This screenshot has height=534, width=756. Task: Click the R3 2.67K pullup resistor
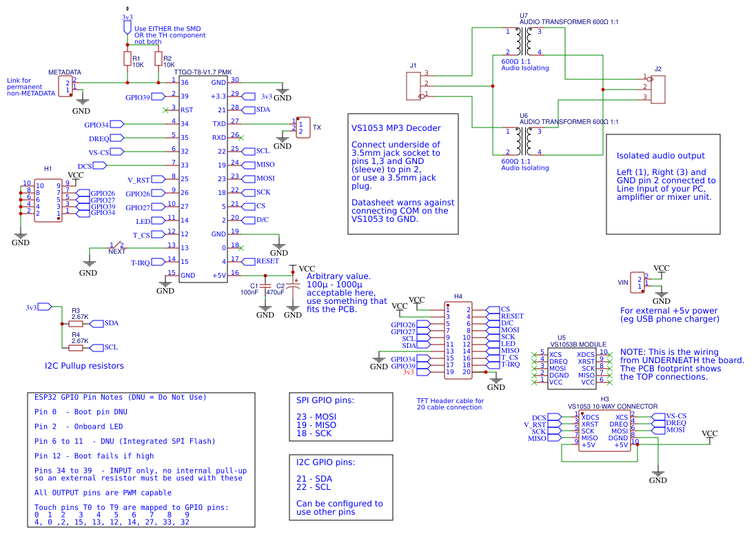76,324
